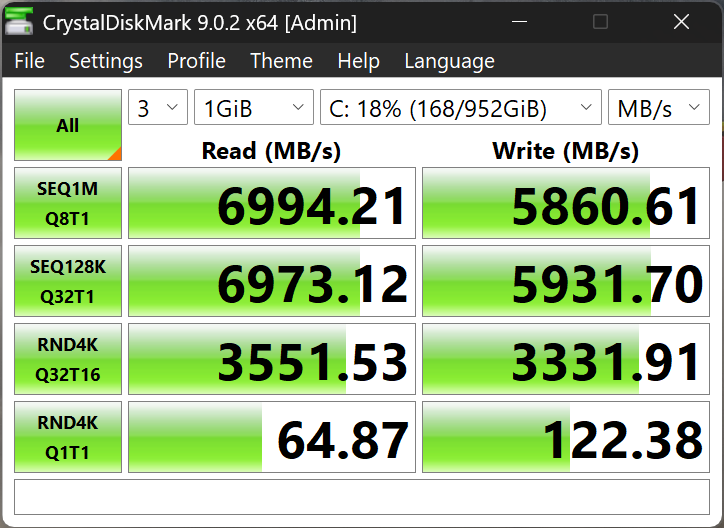
Task: Minimize the CrystalDiskMark window
Action: [x=519, y=22]
